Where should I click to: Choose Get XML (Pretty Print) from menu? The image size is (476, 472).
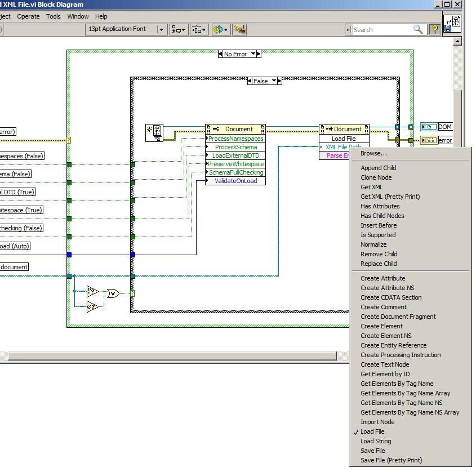pyautogui.click(x=390, y=197)
